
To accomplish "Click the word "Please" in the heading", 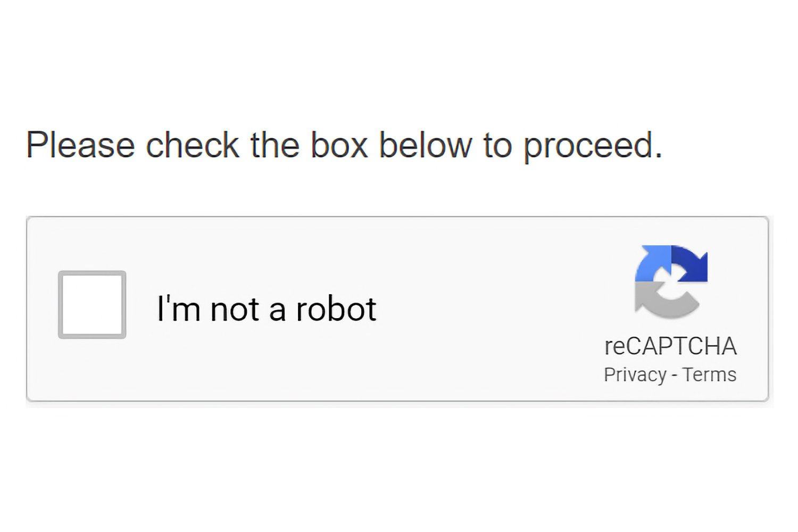I will click(x=80, y=145).
